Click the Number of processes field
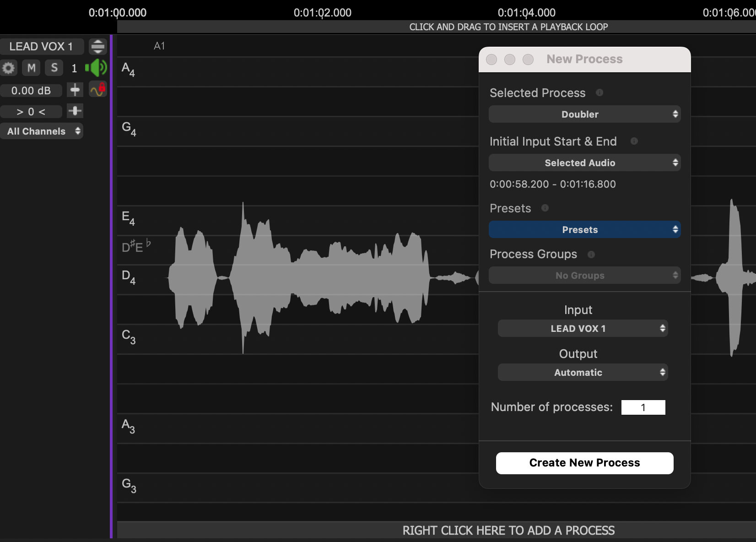Screen dimensions: 756x542 coord(643,407)
